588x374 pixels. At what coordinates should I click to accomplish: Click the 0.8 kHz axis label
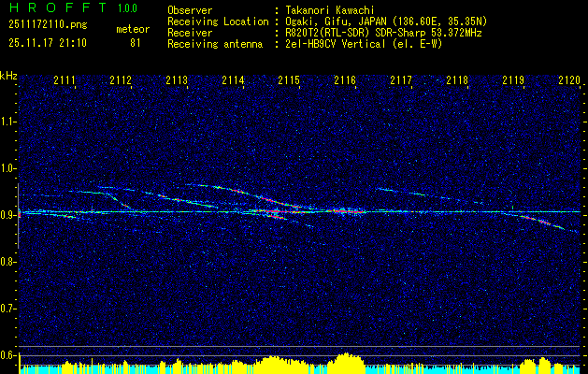point(9,262)
